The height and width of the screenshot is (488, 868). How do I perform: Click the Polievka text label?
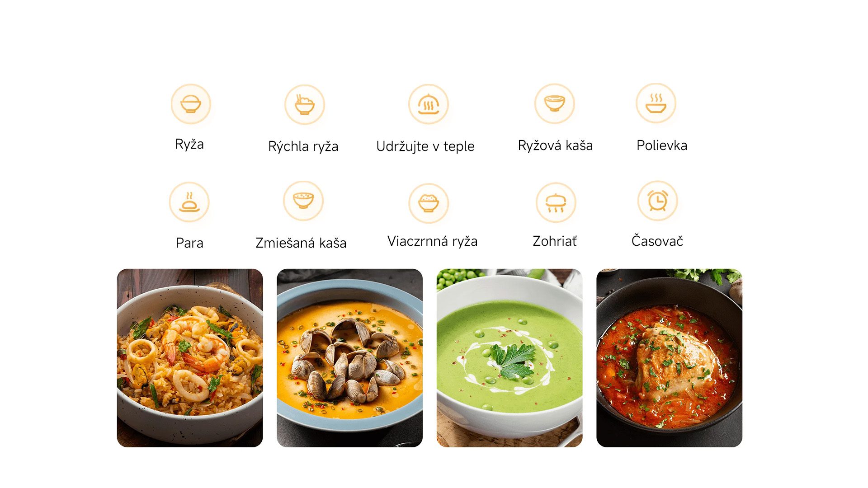point(662,145)
